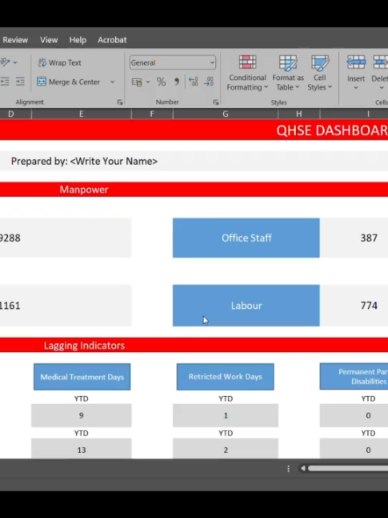The height and width of the screenshot is (518, 388).
Task: Click the horizontal scrollbar thumb
Action: coord(348,468)
